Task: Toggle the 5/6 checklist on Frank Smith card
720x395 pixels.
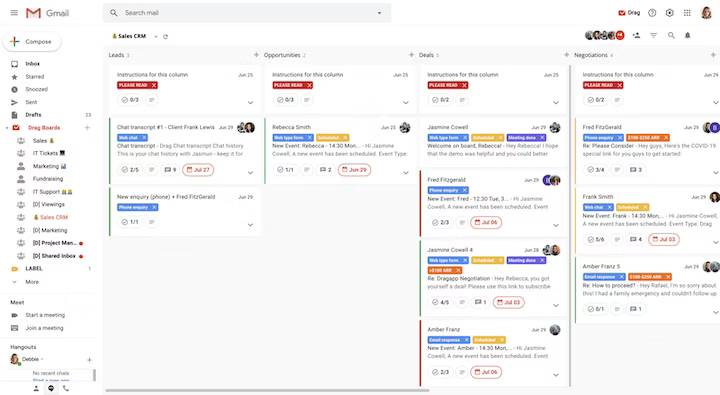Action: coord(596,239)
